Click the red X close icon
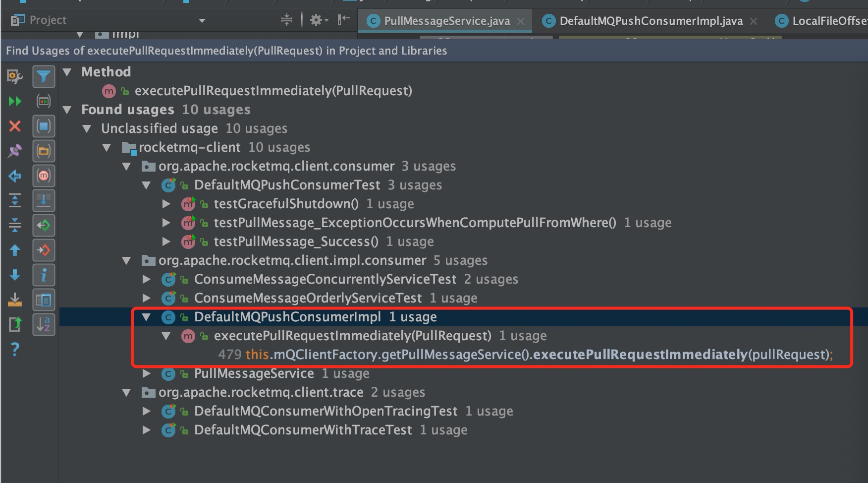Viewport: 868px width, 483px height. [x=15, y=126]
